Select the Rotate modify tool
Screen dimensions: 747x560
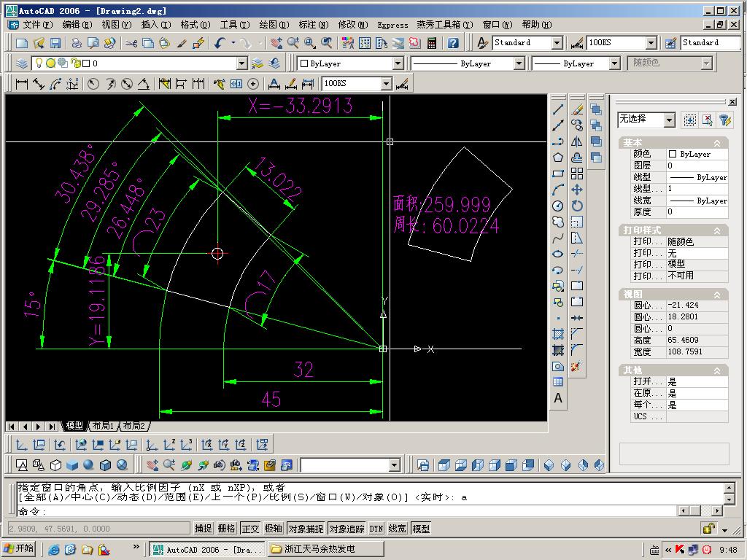577,206
